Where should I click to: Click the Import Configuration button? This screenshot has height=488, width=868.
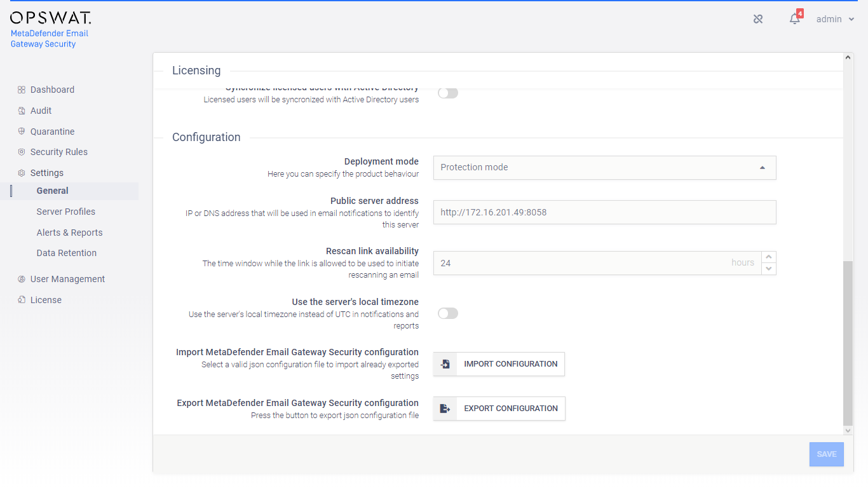click(499, 364)
